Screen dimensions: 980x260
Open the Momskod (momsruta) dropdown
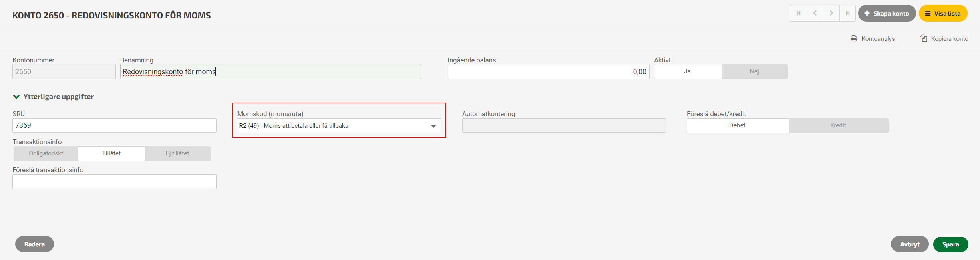pos(339,126)
